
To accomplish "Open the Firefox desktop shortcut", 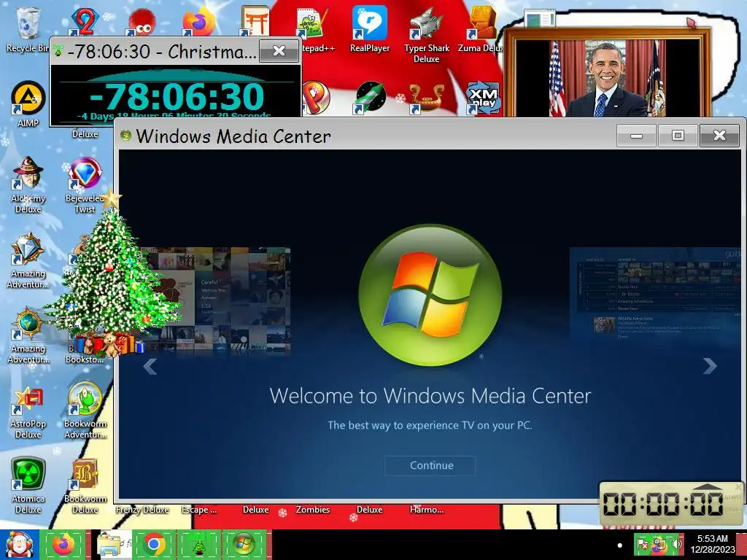I will 198,22.
